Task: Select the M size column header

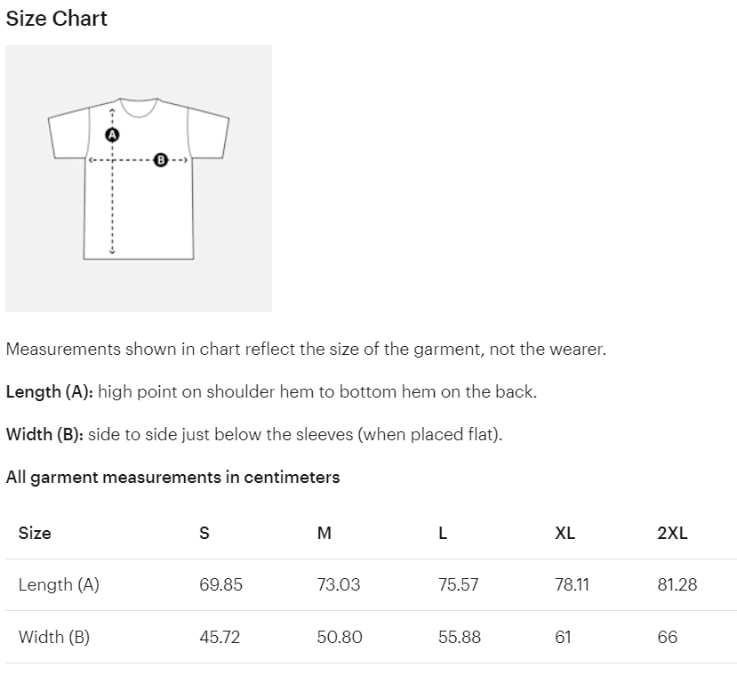Action: coord(324,534)
